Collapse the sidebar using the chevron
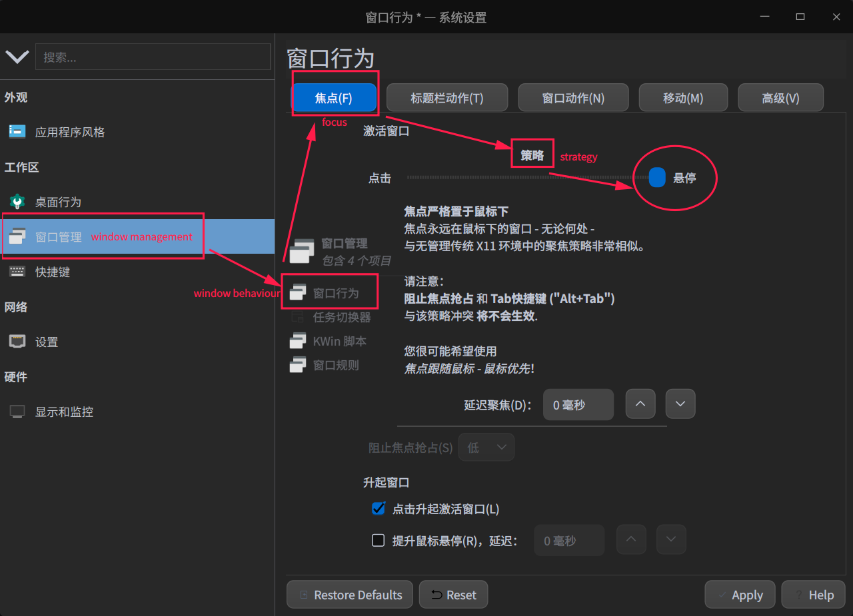This screenshot has height=616, width=853. pyautogui.click(x=17, y=57)
